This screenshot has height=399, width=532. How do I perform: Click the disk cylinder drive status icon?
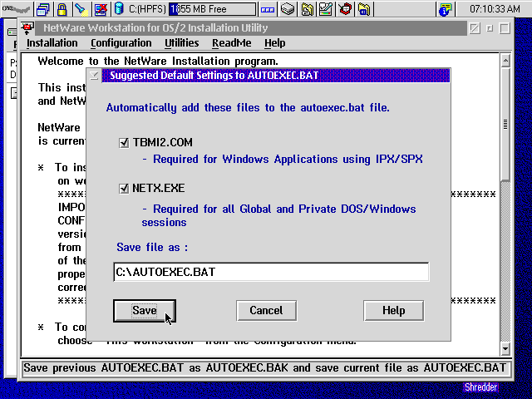click(119, 9)
